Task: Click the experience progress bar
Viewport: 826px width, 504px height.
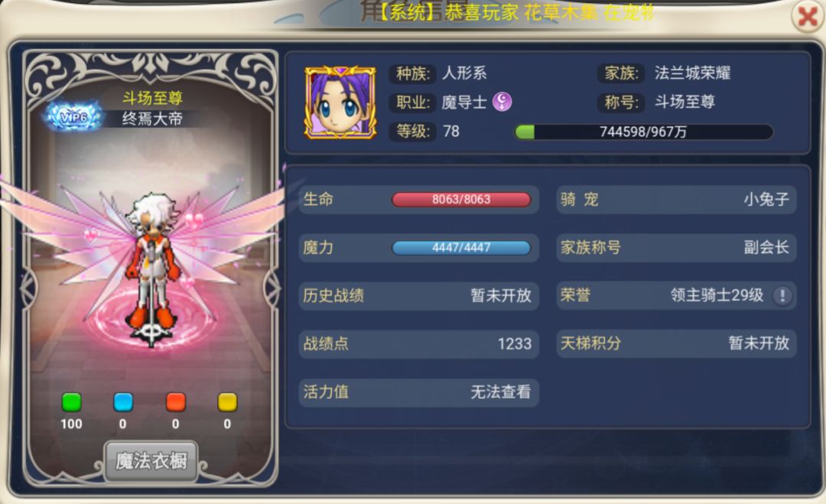Action: click(x=644, y=132)
